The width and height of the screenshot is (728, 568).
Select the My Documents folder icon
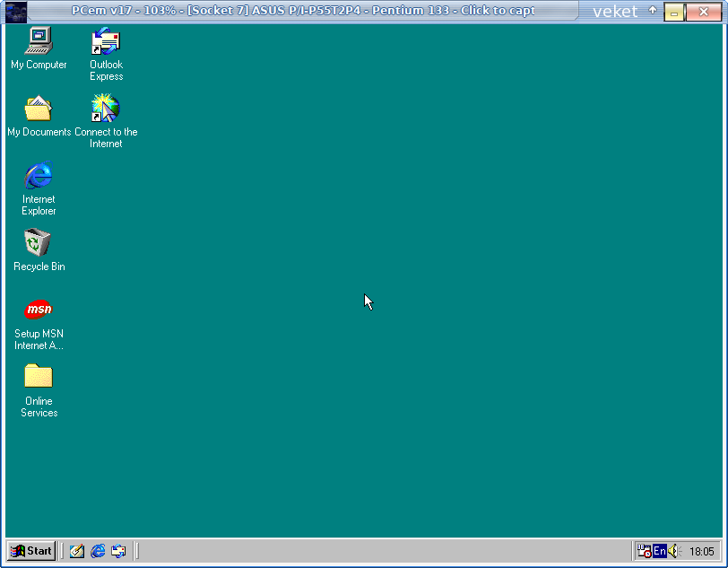click(x=39, y=115)
